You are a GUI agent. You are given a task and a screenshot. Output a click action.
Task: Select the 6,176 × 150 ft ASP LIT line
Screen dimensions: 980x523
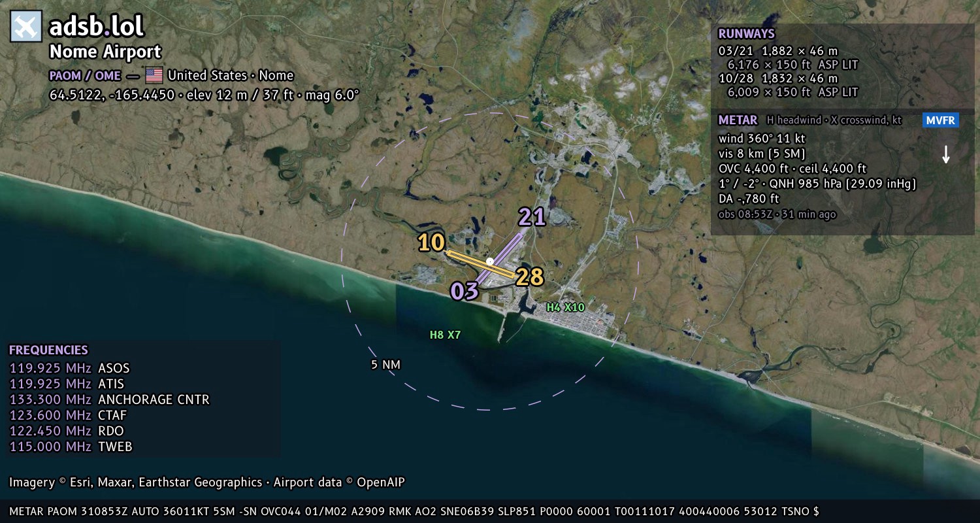[792, 65]
